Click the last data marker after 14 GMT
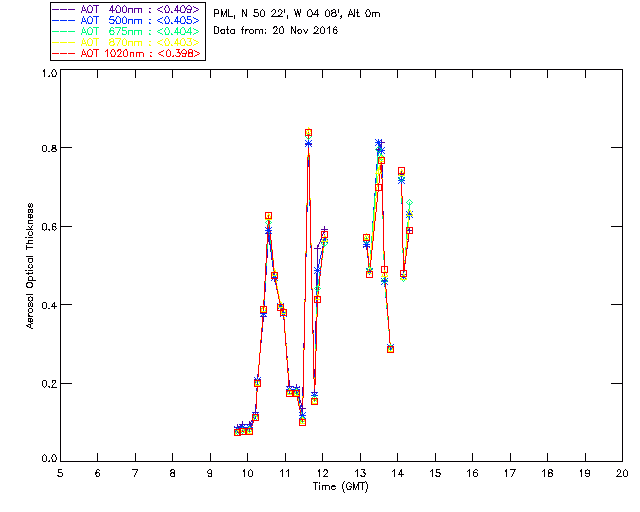 coord(410,230)
